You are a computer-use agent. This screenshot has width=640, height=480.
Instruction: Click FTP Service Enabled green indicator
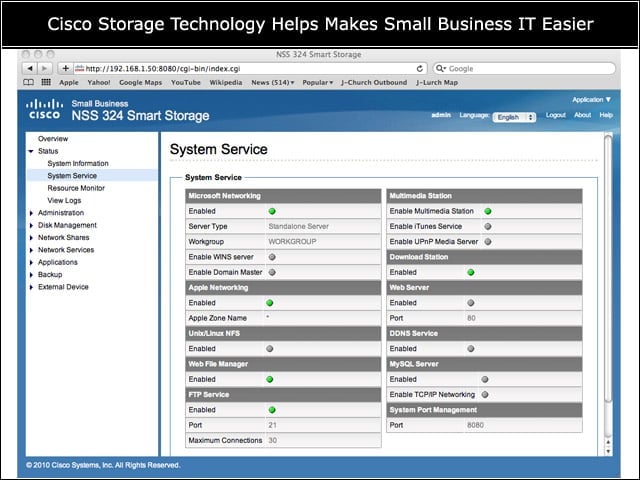click(x=272, y=410)
